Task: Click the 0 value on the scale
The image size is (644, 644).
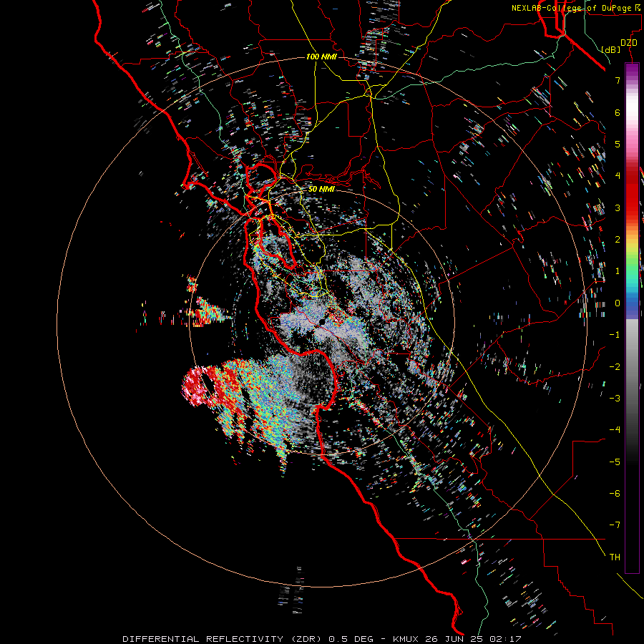Action: coord(618,303)
